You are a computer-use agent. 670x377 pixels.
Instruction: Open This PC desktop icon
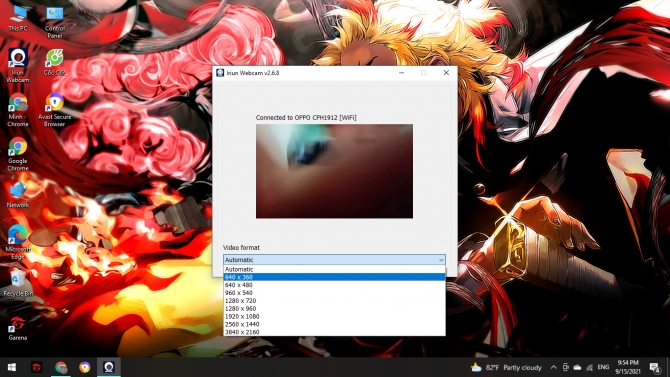click(x=18, y=18)
